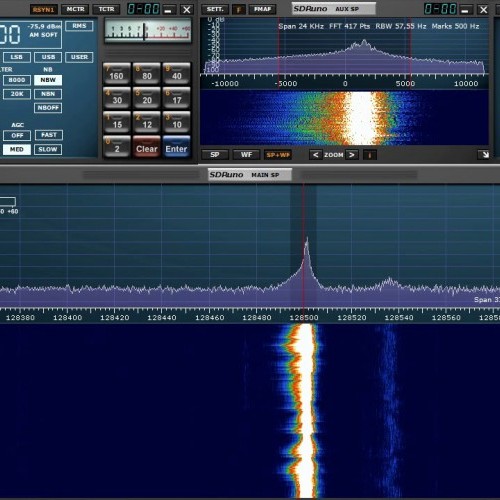Select the 10 band keypad key
This screenshot has width=500, height=500.
coord(177,122)
